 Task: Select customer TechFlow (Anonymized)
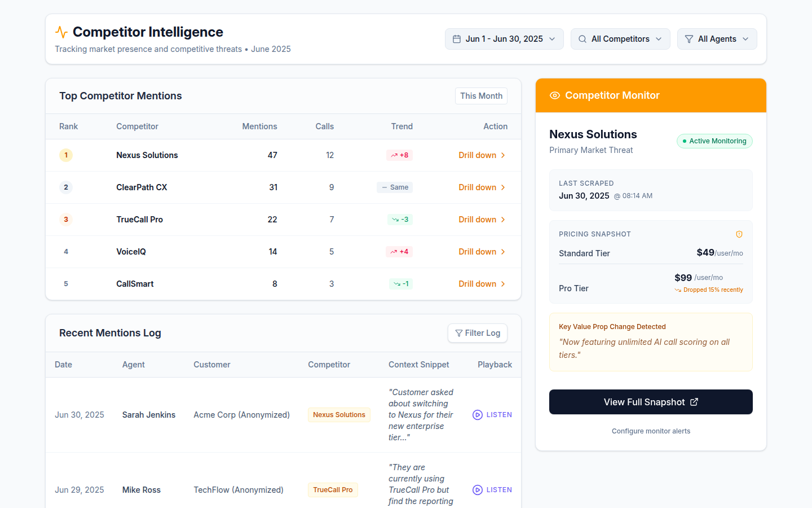[239, 490]
